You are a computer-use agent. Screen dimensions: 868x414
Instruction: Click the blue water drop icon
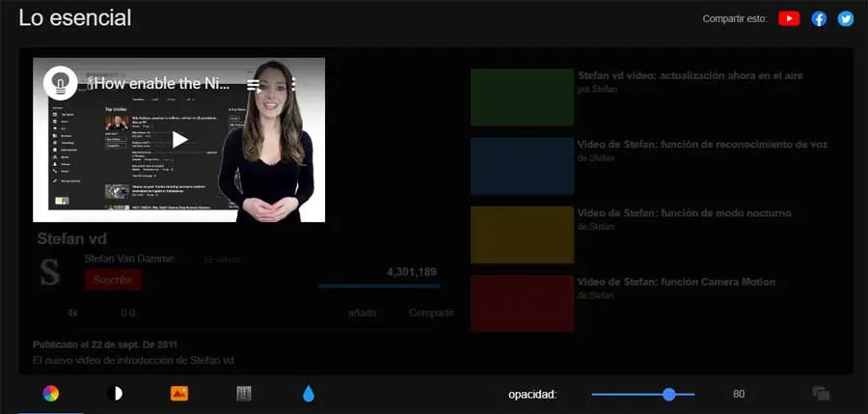tap(309, 394)
